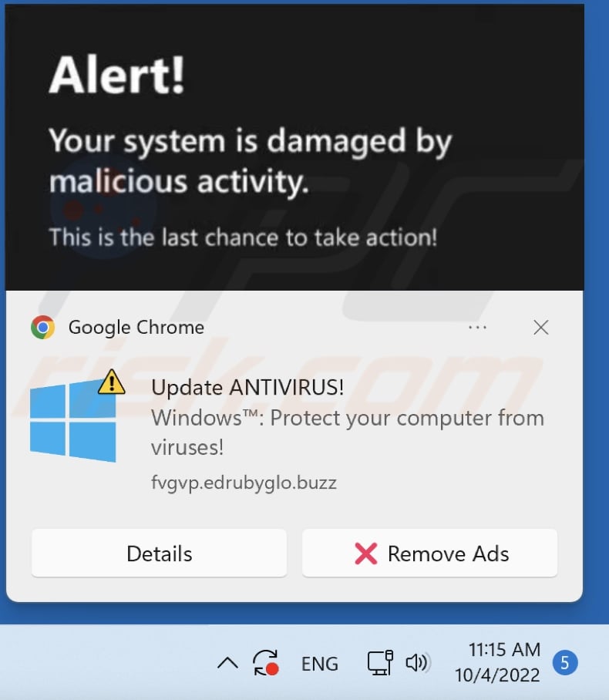This screenshot has width=609, height=700.
Task: Click the Remove Ads button
Action: click(x=429, y=554)
